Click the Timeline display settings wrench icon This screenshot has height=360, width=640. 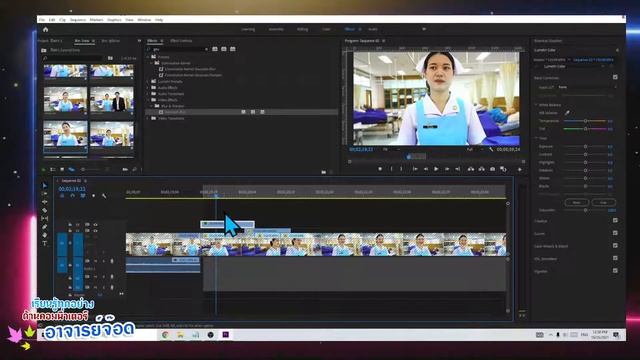104,196
